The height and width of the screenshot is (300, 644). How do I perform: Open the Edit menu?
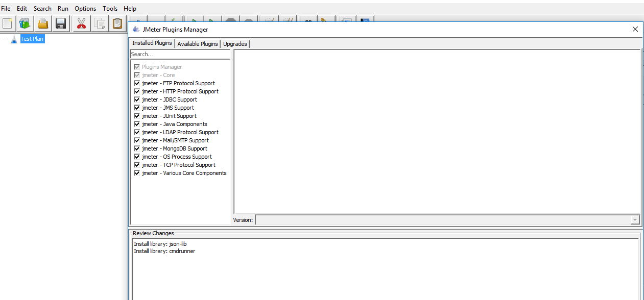pos(22,8)
